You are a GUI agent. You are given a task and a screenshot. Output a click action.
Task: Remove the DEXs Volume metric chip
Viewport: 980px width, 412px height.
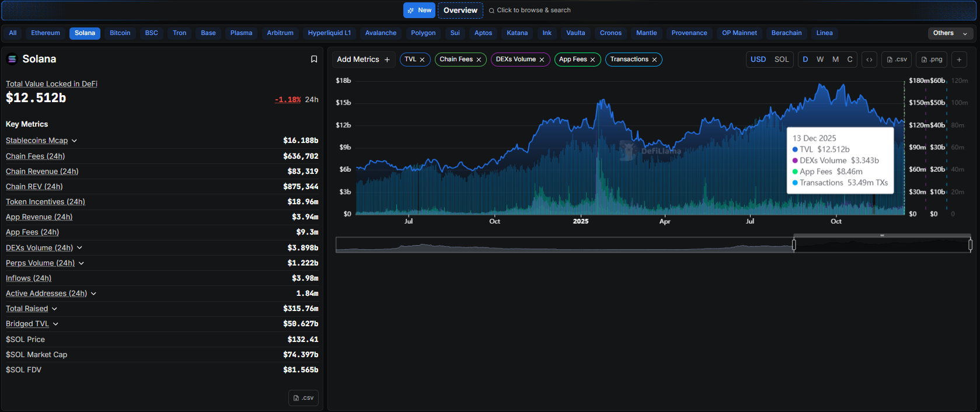click(x=542, y=60)
